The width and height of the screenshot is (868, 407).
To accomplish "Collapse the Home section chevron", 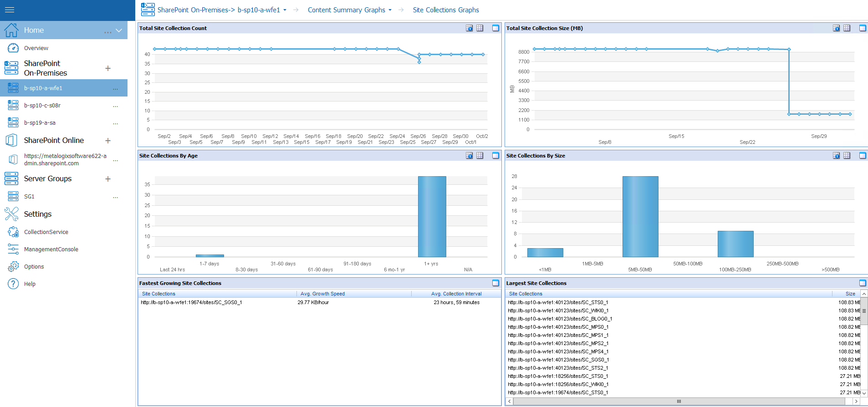I will [x=119, y=31].
